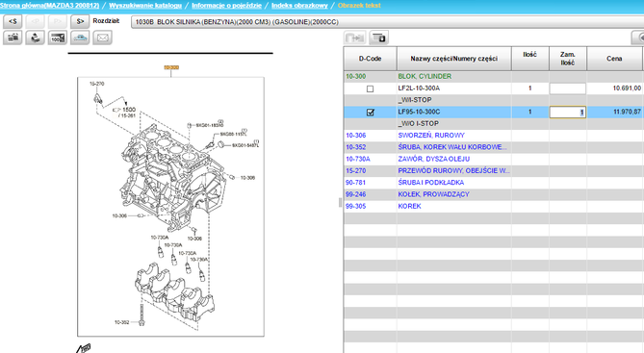Select KOREK part entry
The width and height of the screenshot is (644, 353).
click(x=409, y=206)
